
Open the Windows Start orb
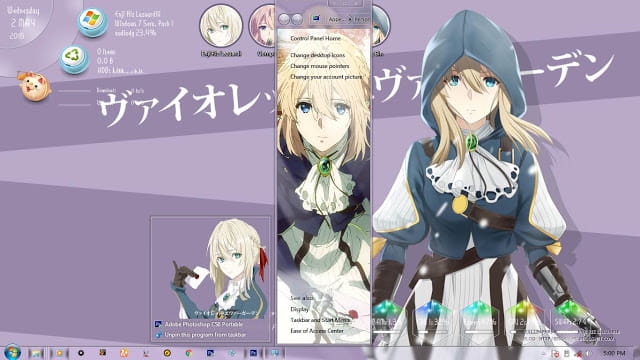click(x=12, y=352)
